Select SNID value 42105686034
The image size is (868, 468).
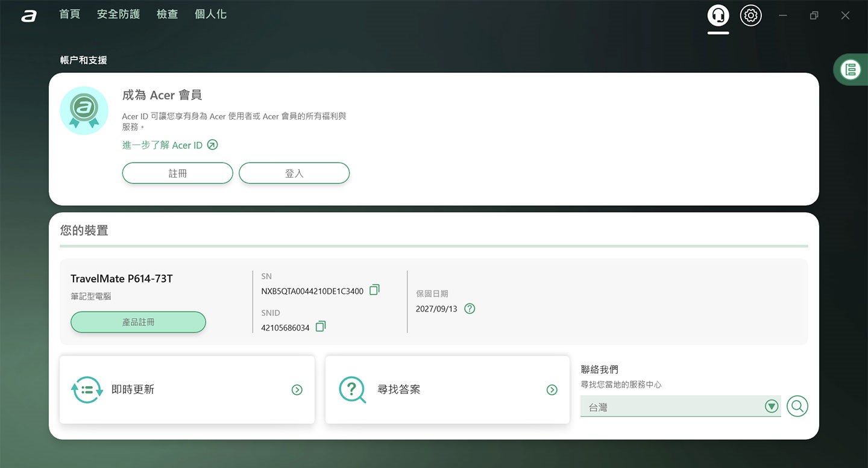[285, 328]
